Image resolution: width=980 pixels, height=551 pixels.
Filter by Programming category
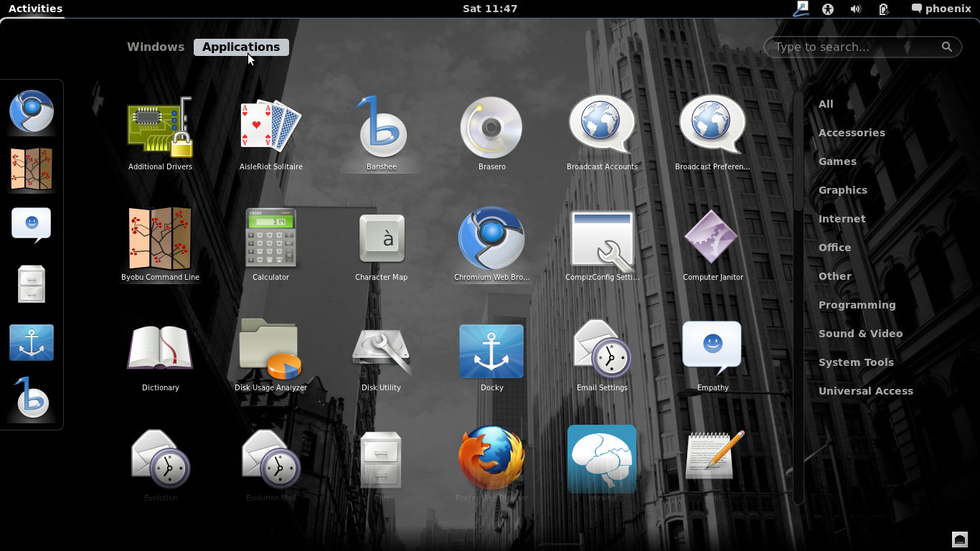[x=857, y=305]
